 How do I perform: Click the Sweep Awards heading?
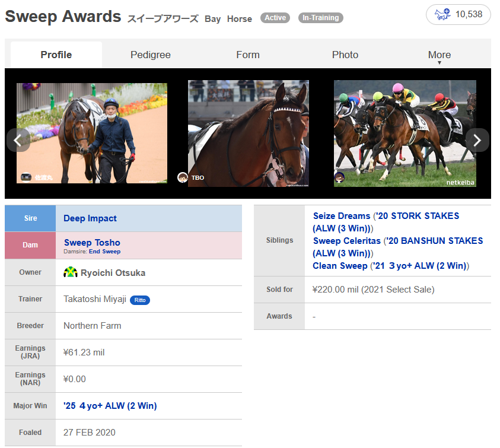(63, 17)
